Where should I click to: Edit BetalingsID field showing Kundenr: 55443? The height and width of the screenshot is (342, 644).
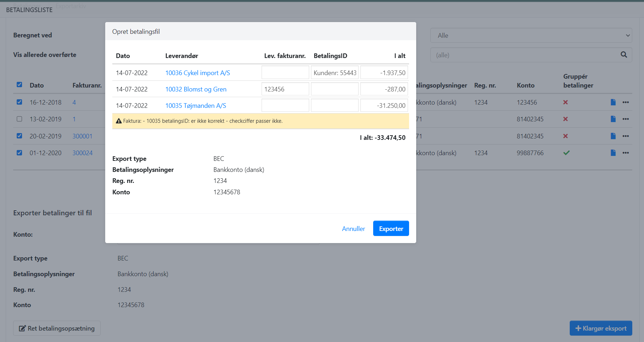335,73
